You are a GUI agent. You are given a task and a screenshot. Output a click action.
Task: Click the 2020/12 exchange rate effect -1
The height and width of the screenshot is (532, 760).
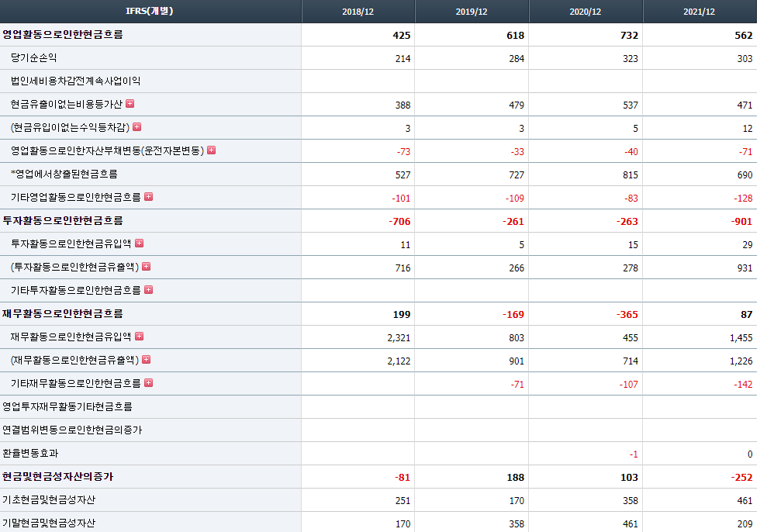pos(634,454)
